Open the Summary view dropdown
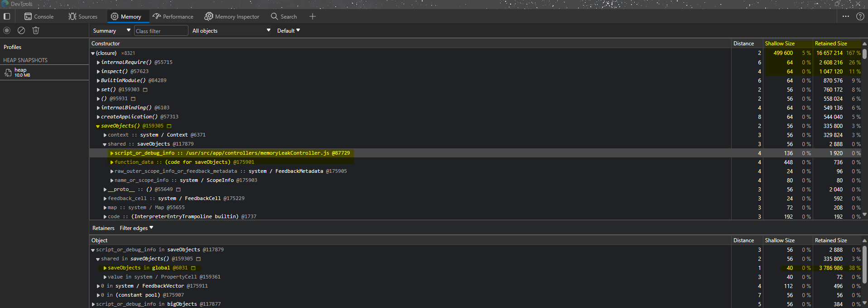Viewport: 868px width, 308px height. tap(111, 30)
